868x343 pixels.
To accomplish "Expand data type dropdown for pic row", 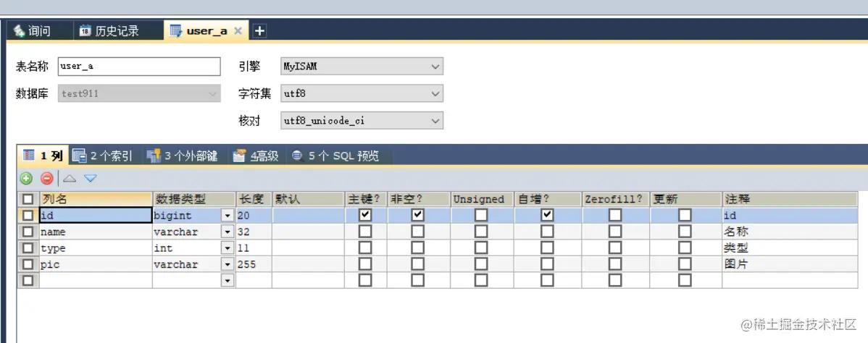I will tap(228, 264).
